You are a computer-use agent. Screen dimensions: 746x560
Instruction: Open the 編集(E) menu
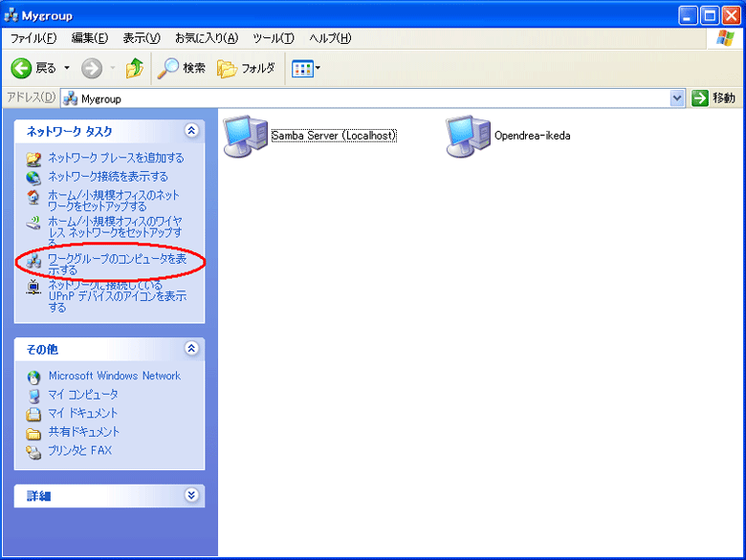[90, 38]
